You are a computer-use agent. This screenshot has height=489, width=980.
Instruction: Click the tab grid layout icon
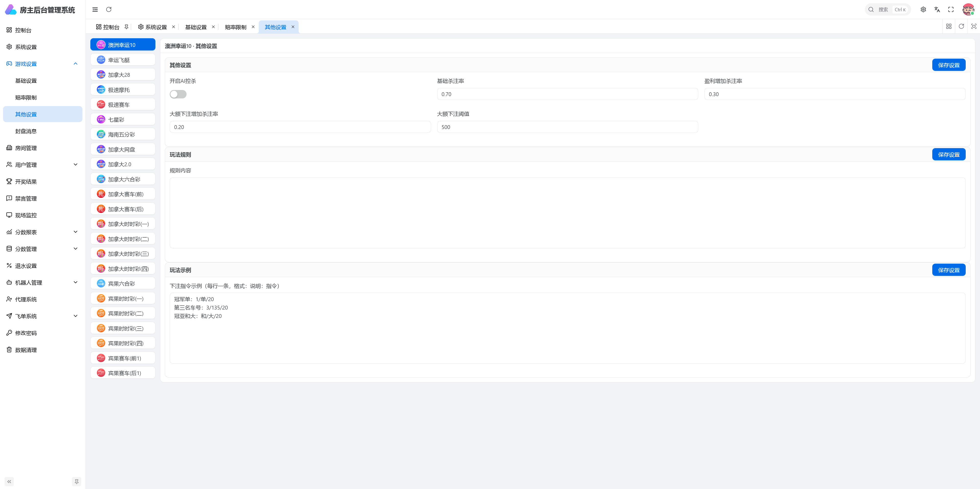tap(949, 26)
